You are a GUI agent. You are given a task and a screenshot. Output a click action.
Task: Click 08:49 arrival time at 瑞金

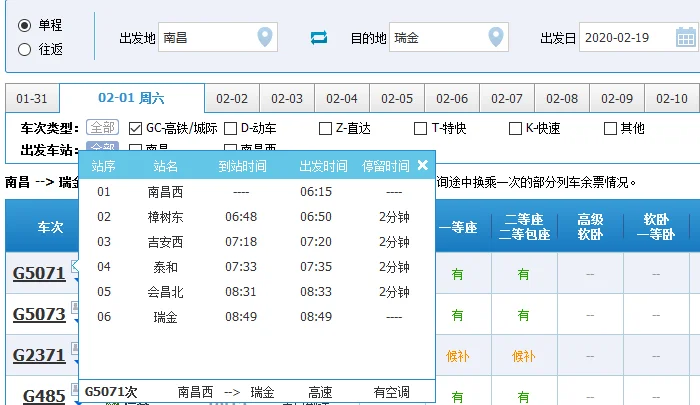click(241, 317)
